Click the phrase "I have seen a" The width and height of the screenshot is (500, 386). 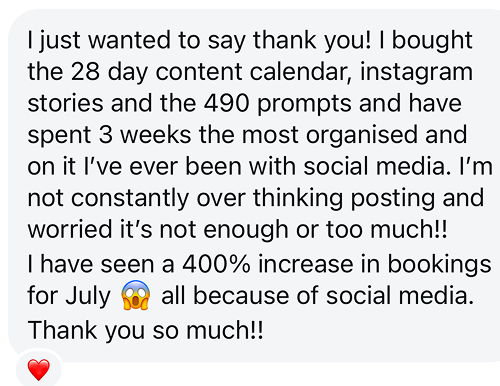[x=101, y=264]
